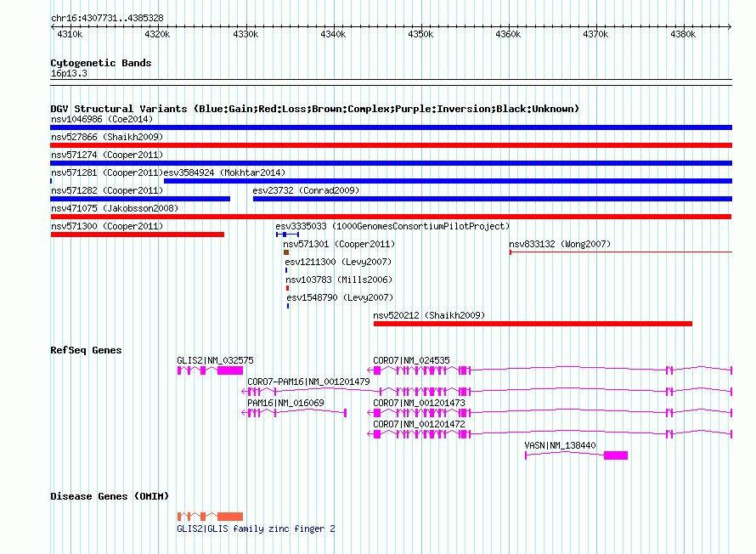Click the 4320k ruler tick label
This screenshot has width=756, height=554.
157,34
